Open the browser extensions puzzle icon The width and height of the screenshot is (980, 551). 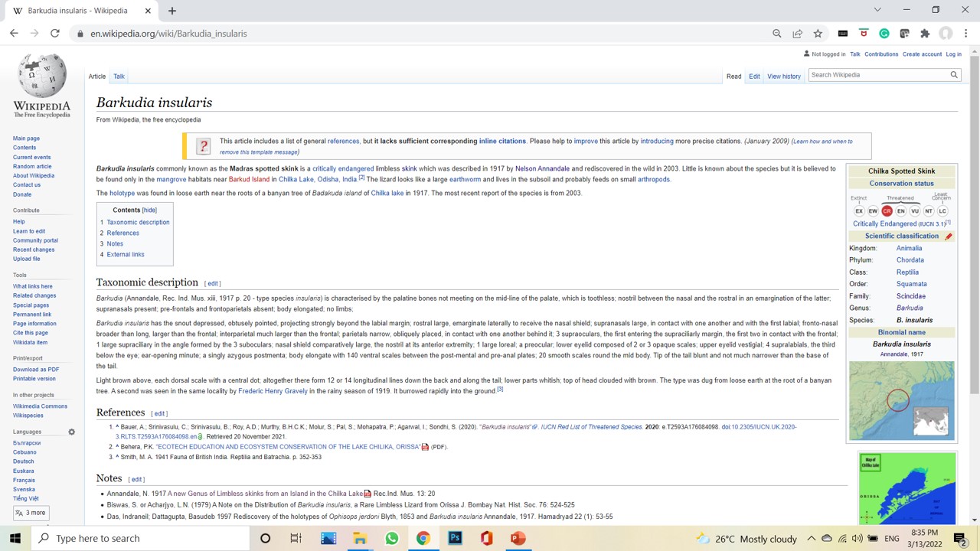[x=925, y=34]
